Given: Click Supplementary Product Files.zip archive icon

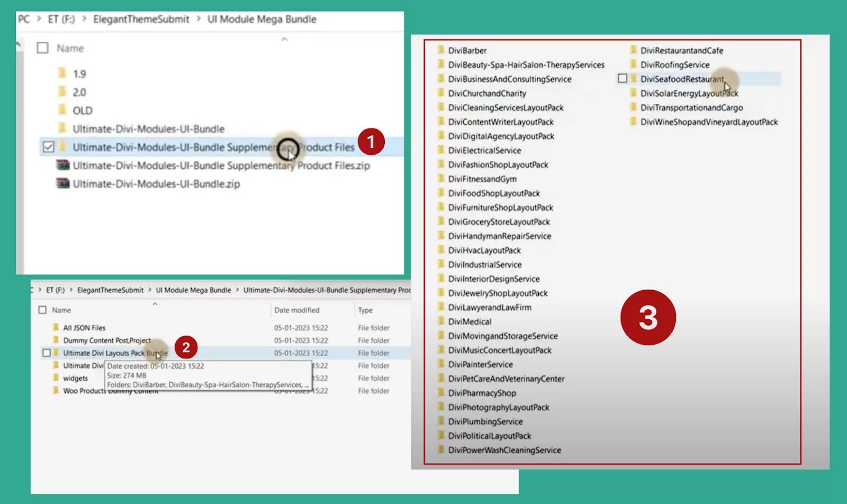Looking at the screenshot, I should (63, 165).
